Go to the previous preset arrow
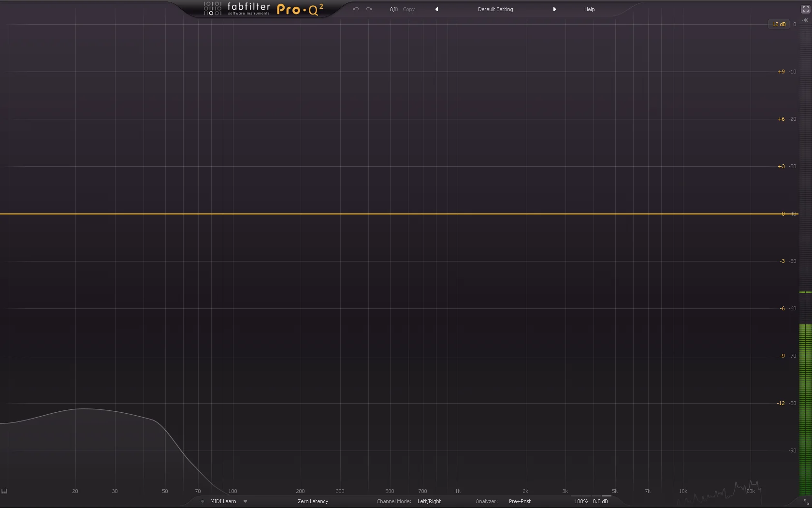The image size is (812, 508). pos(436,9)
